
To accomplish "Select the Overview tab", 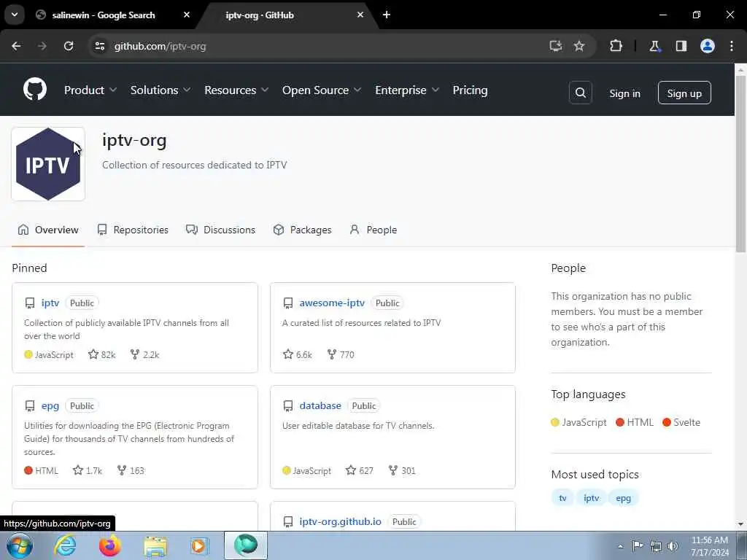I will (x=48, y=230).
